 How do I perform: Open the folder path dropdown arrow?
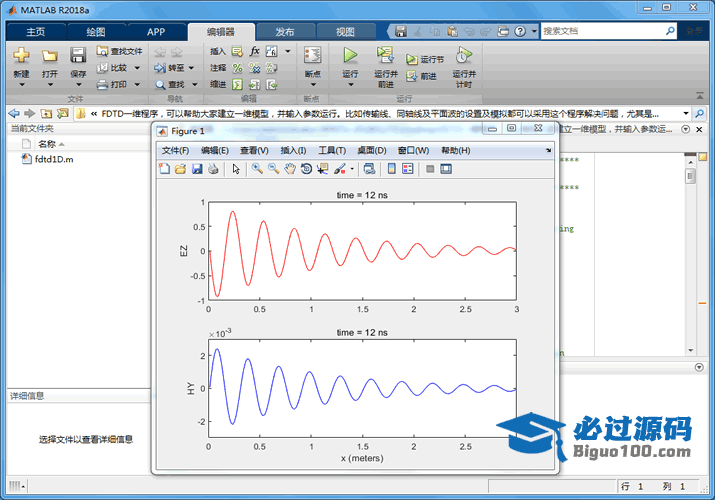click(x=685, y=113)
